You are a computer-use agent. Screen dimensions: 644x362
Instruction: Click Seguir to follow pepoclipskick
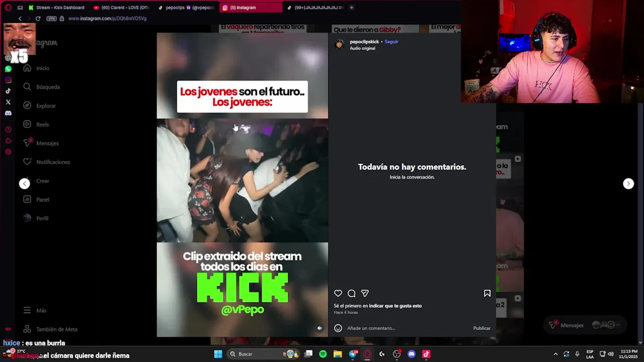tap(391, 42)
